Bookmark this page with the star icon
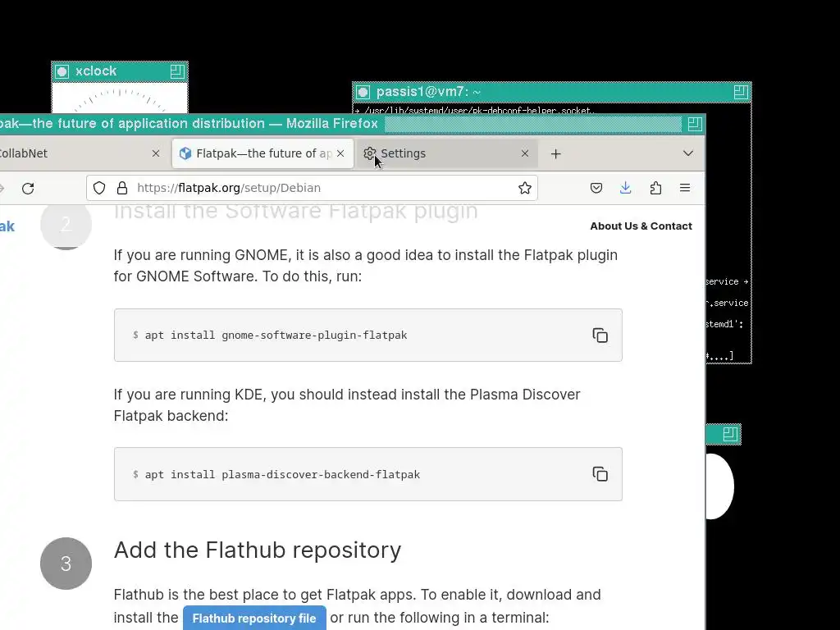This screenshot has width=840, height=630. coord(525,188)
